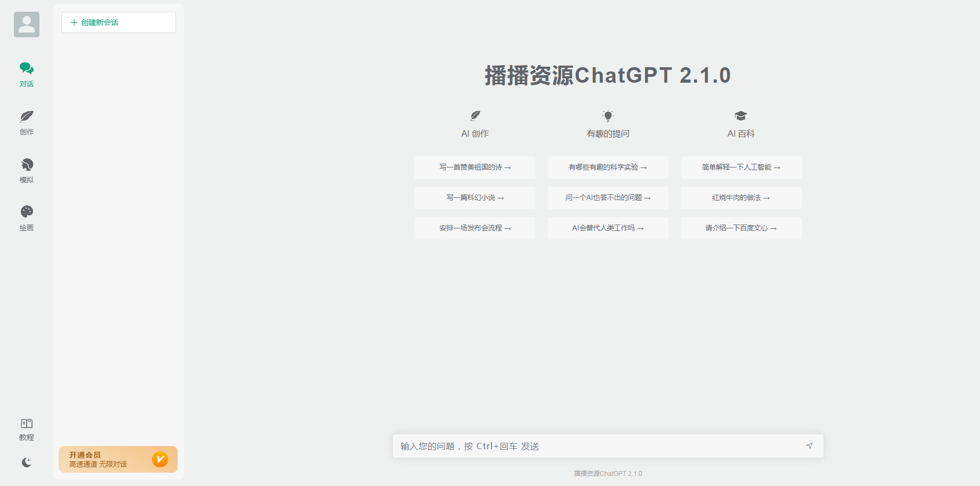
Task: Click the 有趣的提问 lightbulb icon
Action: coord(608,116)
